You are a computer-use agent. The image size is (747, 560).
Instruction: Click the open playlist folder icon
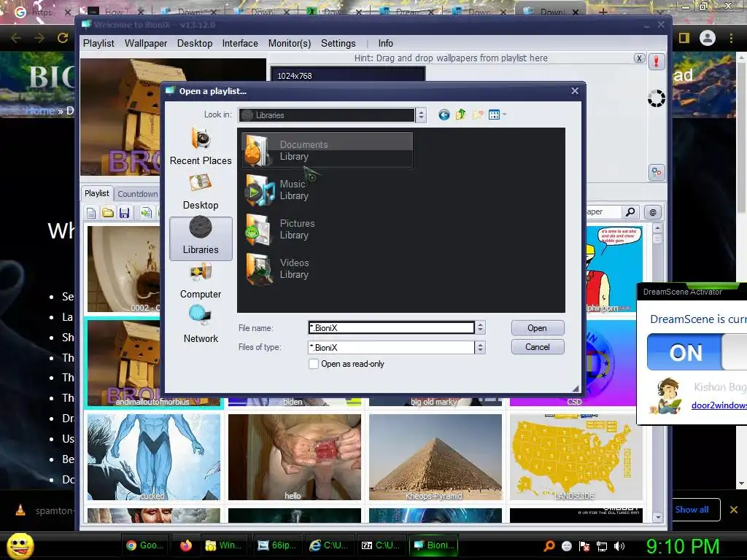click(x=108, y=213)
